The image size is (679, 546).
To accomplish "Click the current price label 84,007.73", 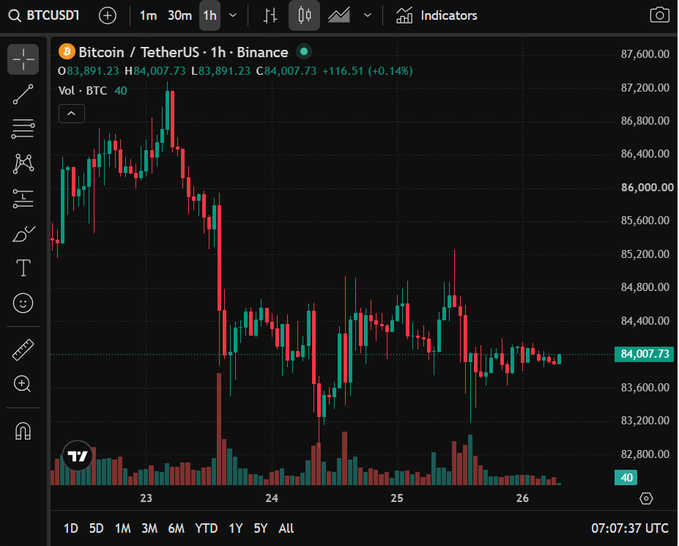I will pyautogui.click(x=645, y=354).
